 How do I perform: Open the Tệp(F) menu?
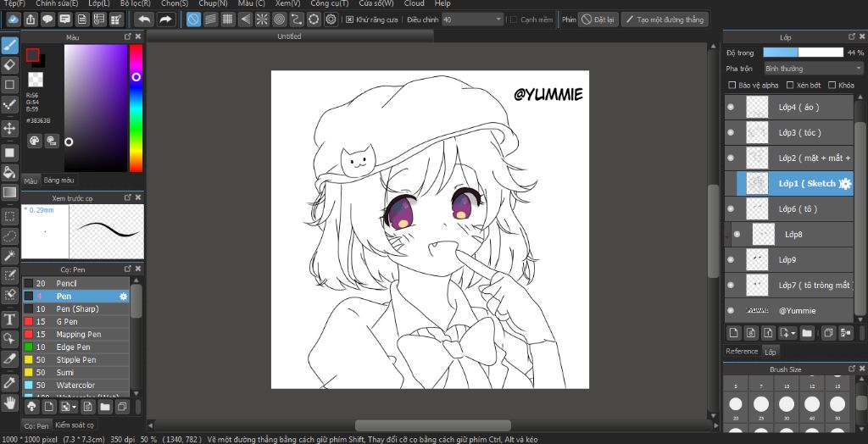(x=15, y=3)
